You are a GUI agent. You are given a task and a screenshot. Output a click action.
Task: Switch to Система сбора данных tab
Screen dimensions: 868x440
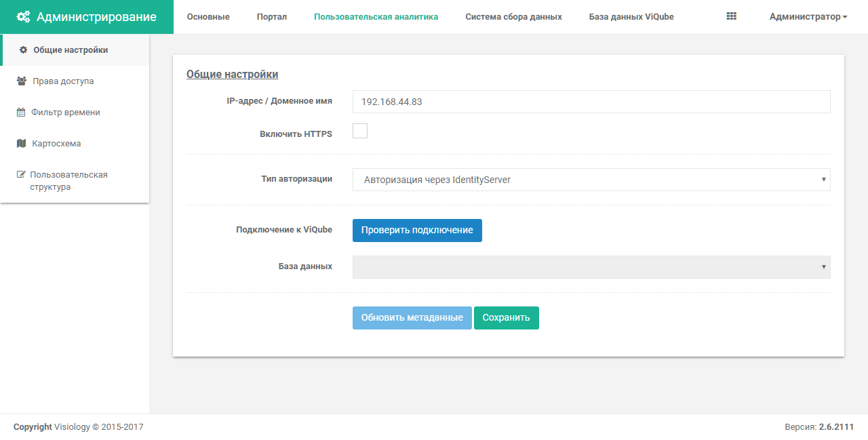pyautogui.click(x=513, y=17)
